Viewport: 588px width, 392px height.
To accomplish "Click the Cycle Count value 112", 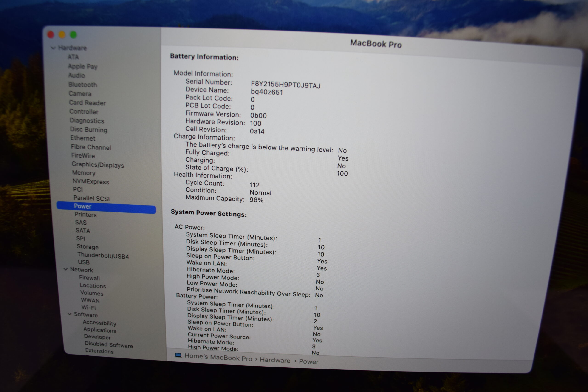I will (x=254, y=185).
